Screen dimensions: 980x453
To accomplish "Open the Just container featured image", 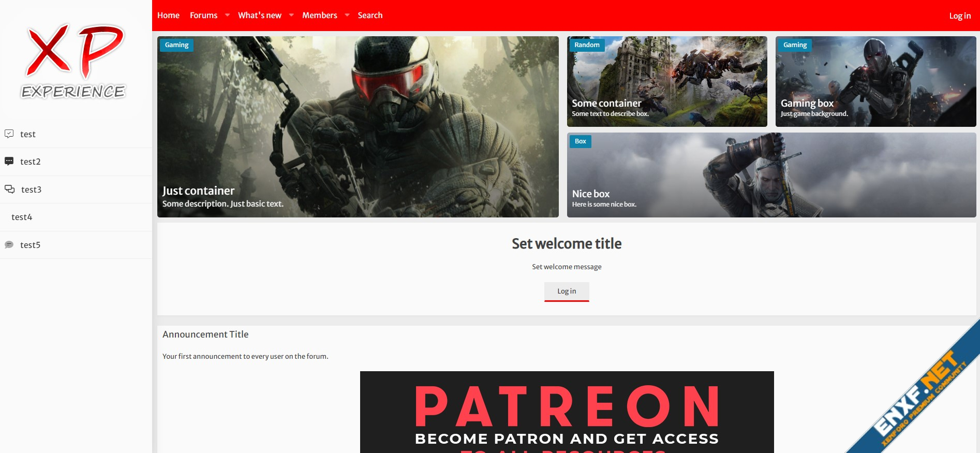I will pos(358,126).
